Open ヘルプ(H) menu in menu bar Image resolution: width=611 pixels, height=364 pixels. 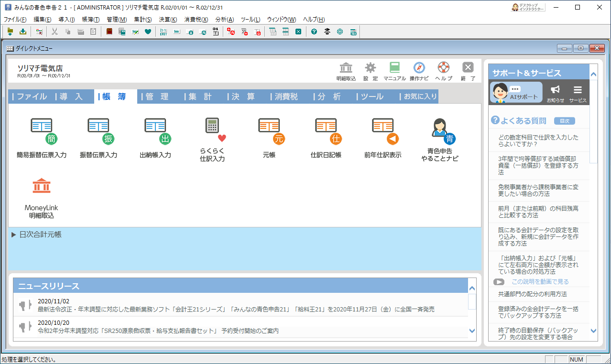click(314, 20)
